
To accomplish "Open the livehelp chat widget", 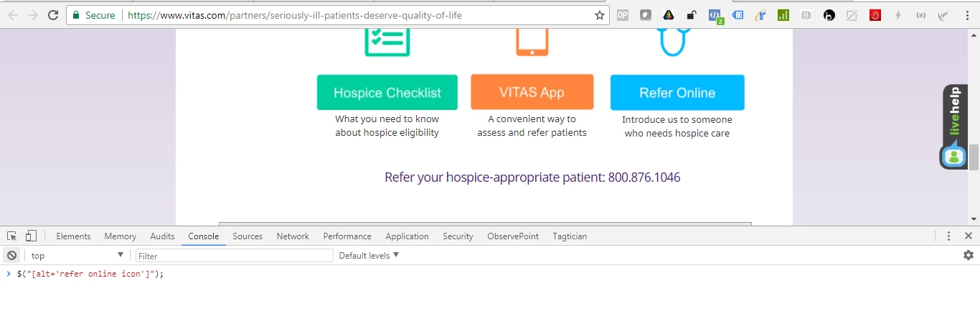I will (x=955, y=126).
